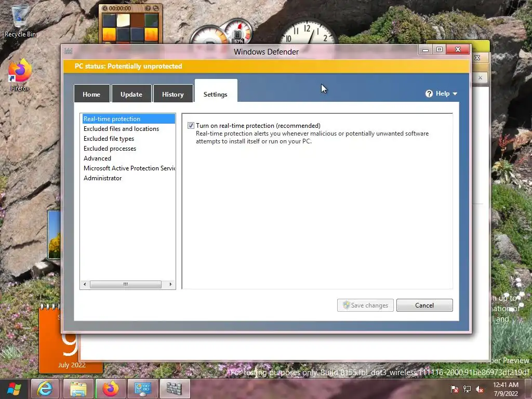Switch to the Update tab
532x399 pixels.
coord(131,94)
